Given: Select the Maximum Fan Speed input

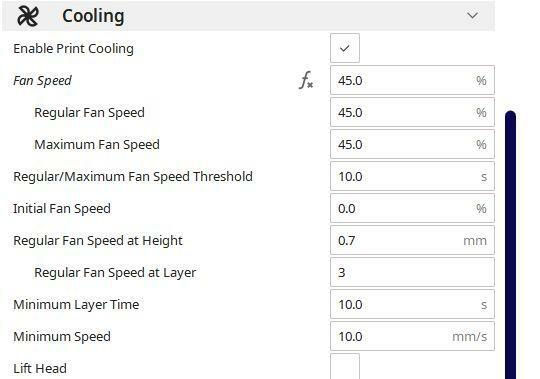Looking at the screenshot, I should point(412,144).
